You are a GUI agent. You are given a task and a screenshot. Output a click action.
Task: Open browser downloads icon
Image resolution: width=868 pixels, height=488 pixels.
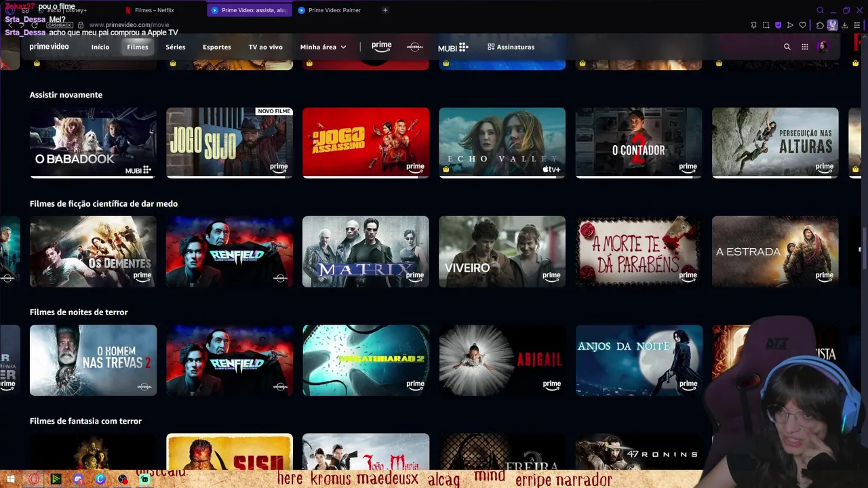[845, 25]
